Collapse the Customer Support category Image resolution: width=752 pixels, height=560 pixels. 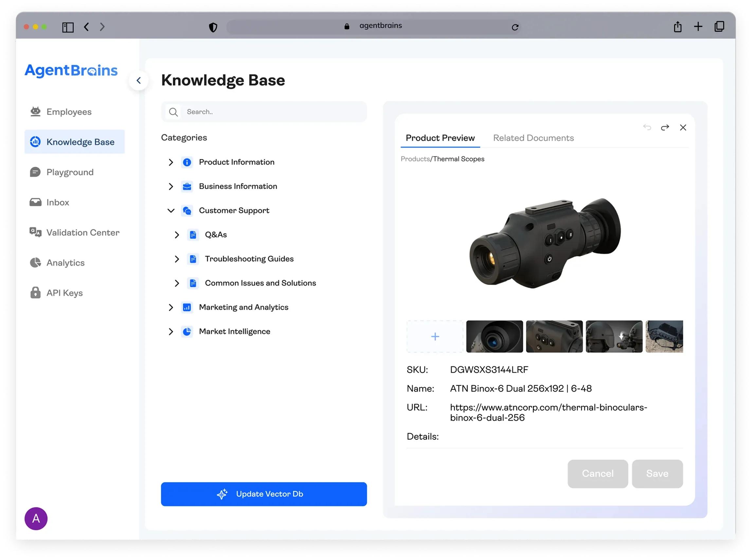(171, 211)
